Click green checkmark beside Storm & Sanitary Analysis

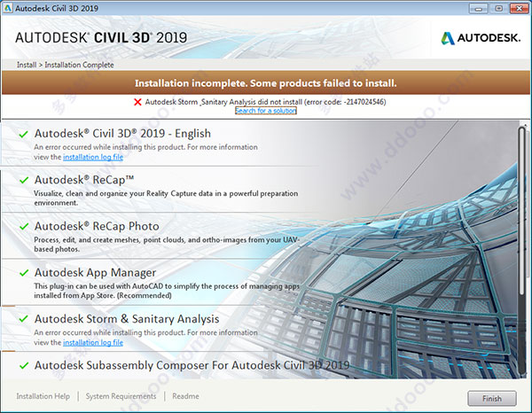point(23,319)
